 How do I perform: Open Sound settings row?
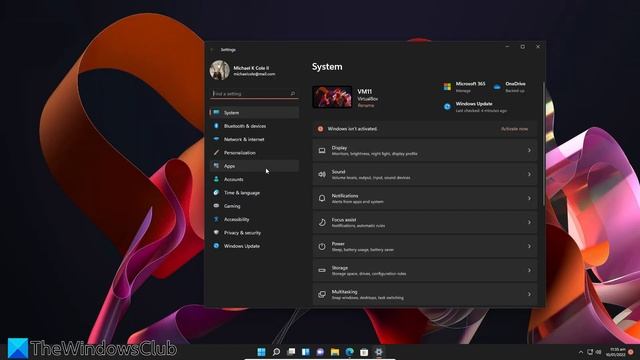pos(425,174)
